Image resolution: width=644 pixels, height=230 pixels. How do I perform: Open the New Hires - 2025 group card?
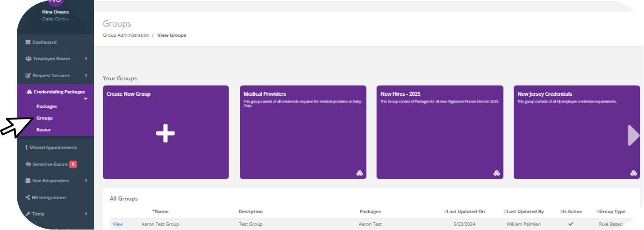click(440, 132)
